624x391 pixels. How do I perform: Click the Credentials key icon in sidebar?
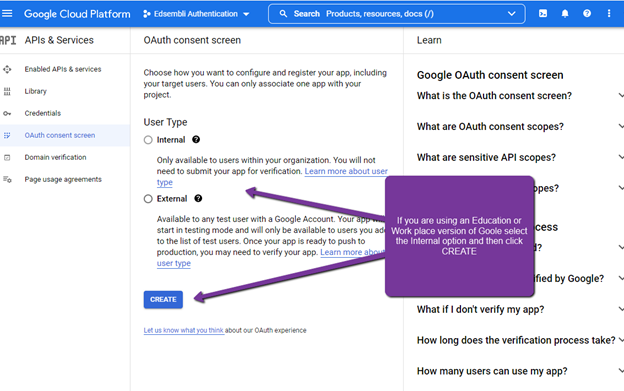click(7, 113)
